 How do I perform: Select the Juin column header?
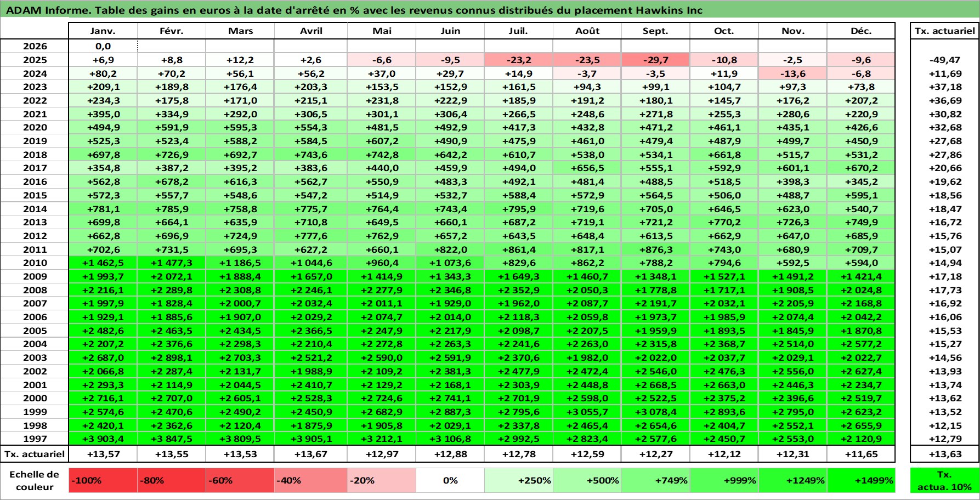(450, 31)
